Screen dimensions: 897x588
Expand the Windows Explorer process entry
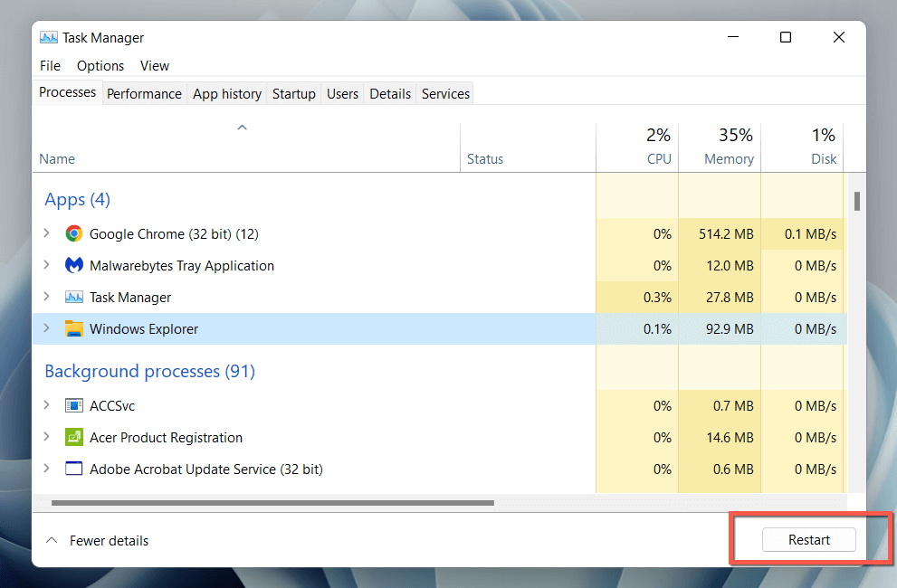click(x=47, y=328)
